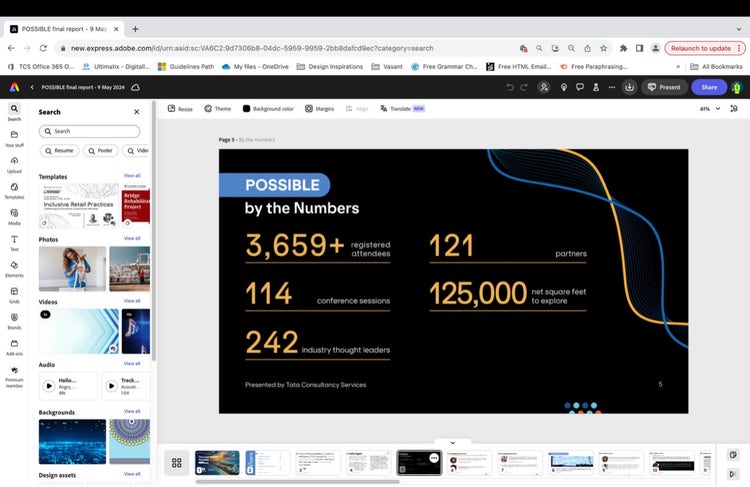Open the Templates panel in left sidebar
750x487 pixels.
pyautogui.click(x=14, y=190)
